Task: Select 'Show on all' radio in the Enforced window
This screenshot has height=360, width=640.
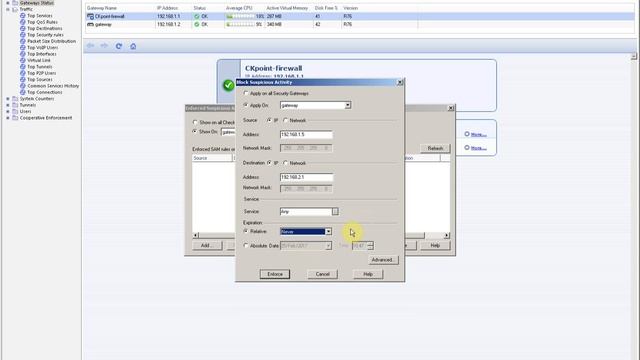Action: coord(195,122)
